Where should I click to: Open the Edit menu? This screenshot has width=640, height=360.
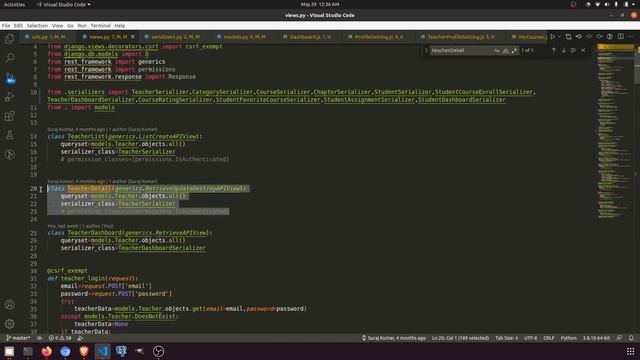(18, 25)
